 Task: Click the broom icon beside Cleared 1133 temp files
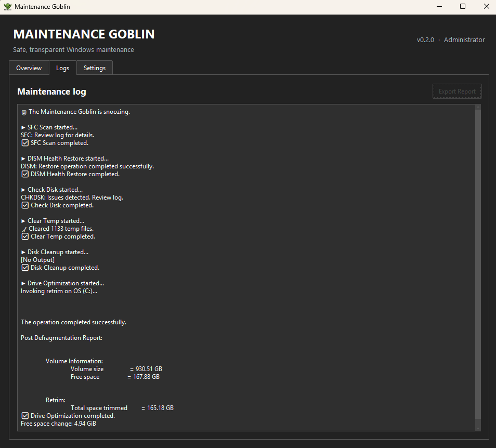coord(24,229)
